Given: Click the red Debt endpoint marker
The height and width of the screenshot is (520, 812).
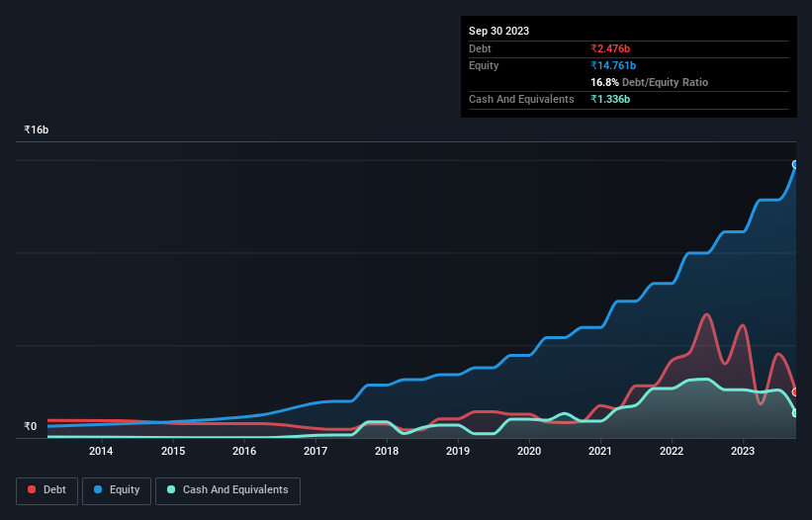Looking at the screenshot, I should click(x=795, y=392).
